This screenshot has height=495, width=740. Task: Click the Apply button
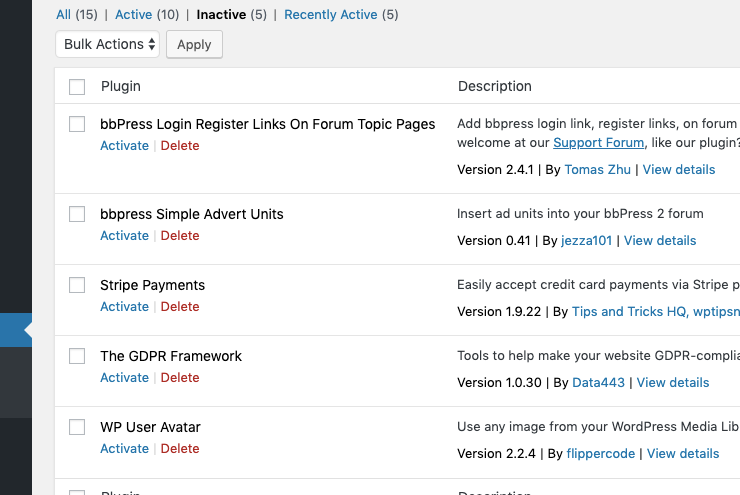[x=194, y=44]
